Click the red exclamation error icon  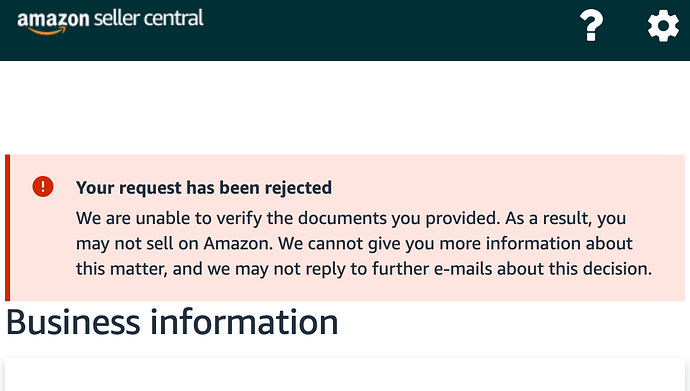tap(43, 186)
